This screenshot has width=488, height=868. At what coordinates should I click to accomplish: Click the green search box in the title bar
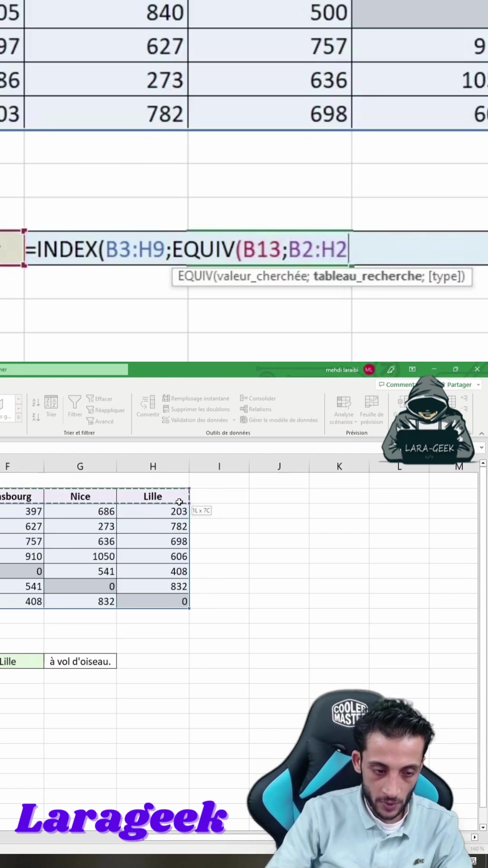click(x=64, y=369)
